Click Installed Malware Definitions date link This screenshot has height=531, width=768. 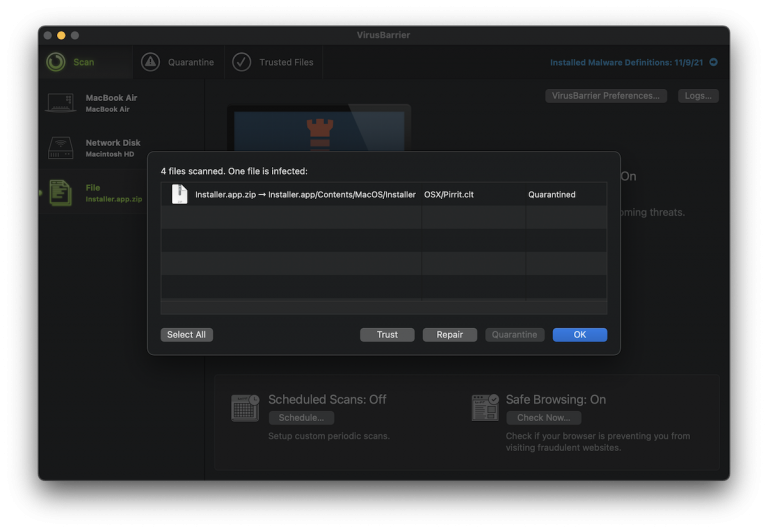(626, 62)
